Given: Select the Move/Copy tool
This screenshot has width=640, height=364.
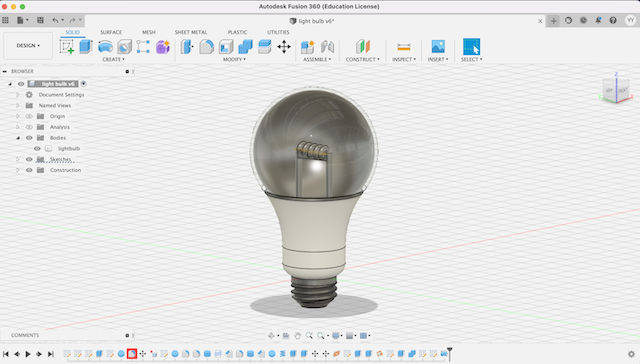Looking at the screenshot, I should 284,47.
